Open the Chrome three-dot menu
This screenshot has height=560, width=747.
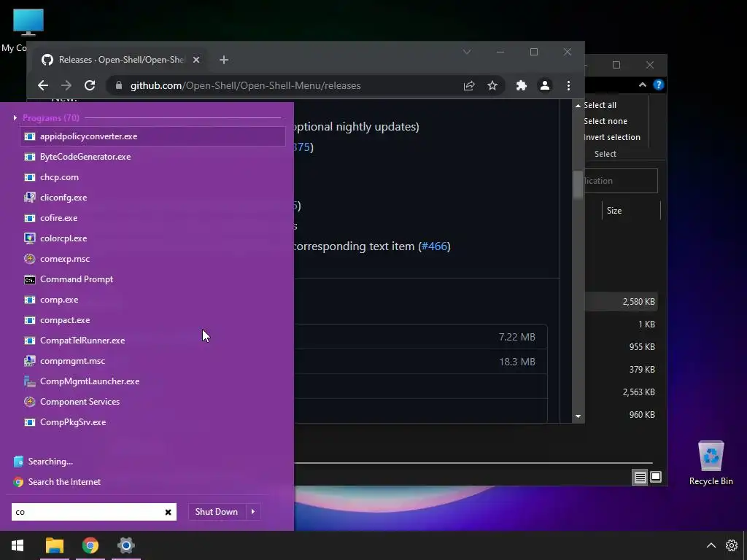(568, 86)
